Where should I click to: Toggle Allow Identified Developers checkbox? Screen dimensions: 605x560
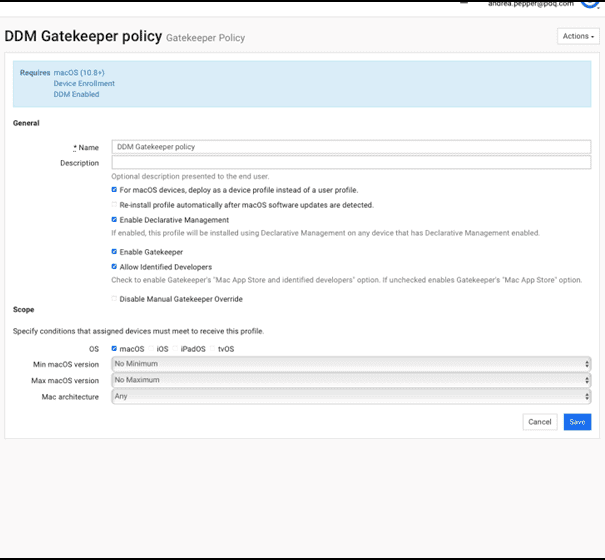[114, 267]
